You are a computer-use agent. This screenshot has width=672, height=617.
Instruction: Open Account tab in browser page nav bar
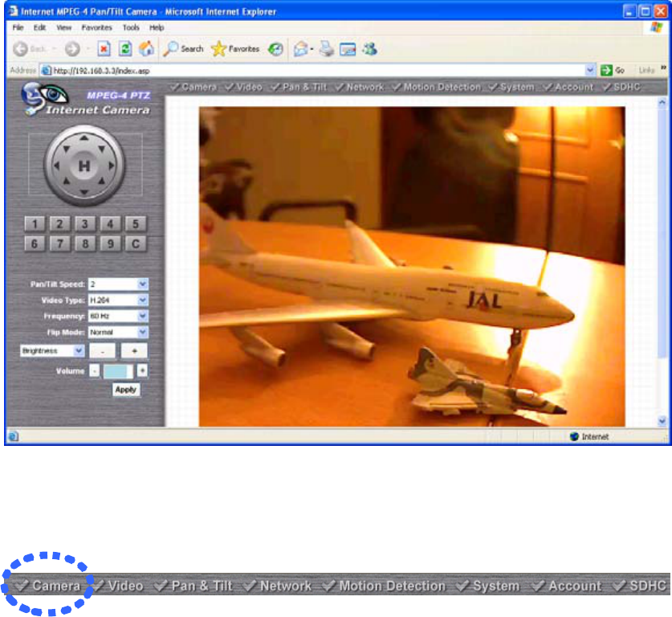(x=568, y=87)
